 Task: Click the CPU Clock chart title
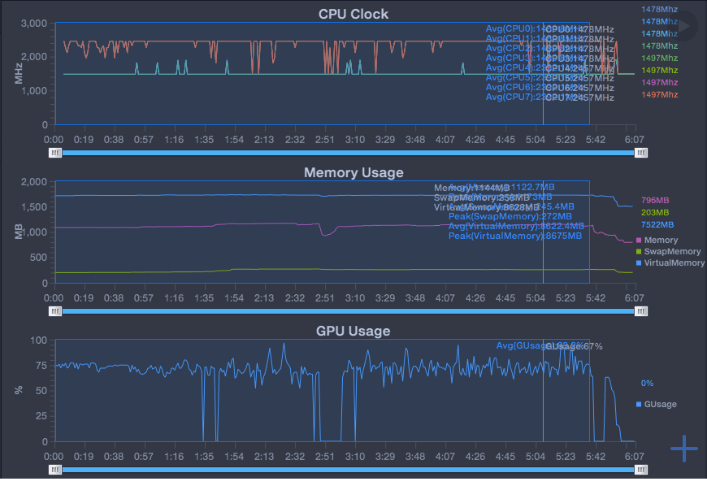(x=353, y=14)
